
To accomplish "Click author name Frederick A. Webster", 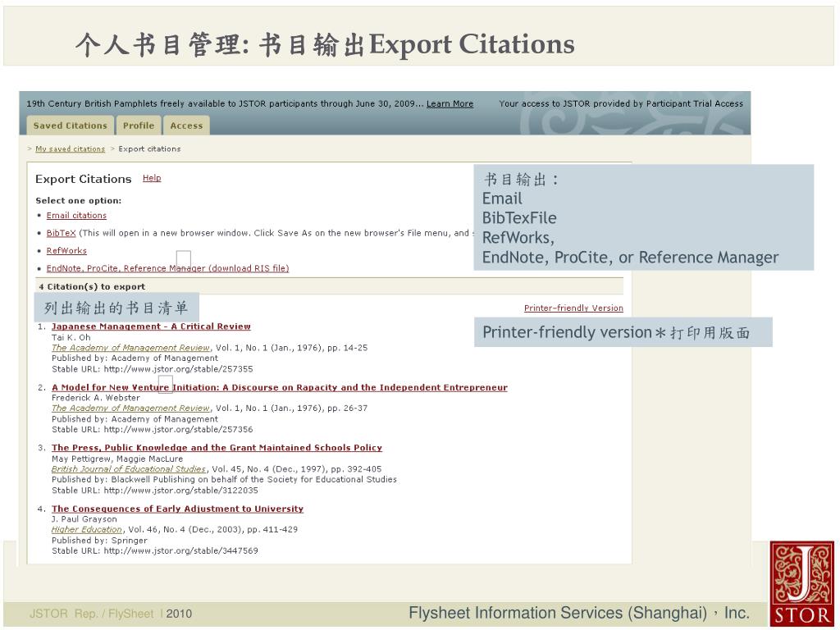I will click(x=96, y=398).
